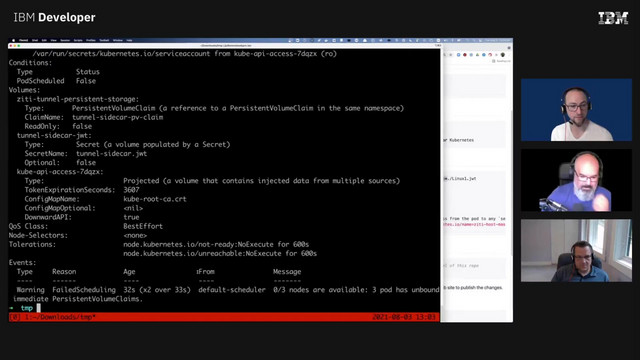Click the 'kube-root-ca.crt' config map name

[155, 199]
